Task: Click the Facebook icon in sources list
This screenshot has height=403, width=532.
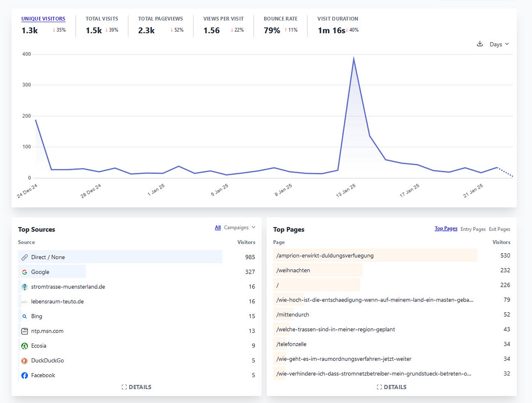Action: point(25,375)
